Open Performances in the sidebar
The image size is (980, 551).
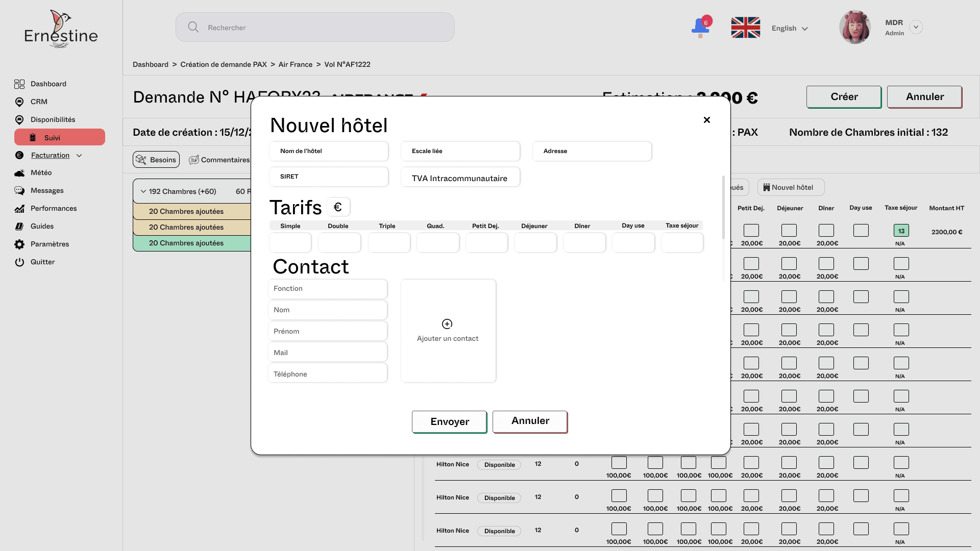(x=53, y=209)
